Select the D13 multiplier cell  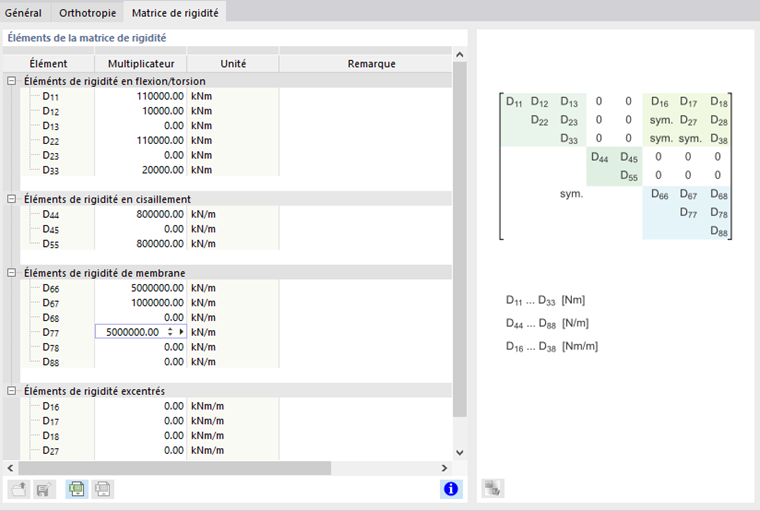141,126
